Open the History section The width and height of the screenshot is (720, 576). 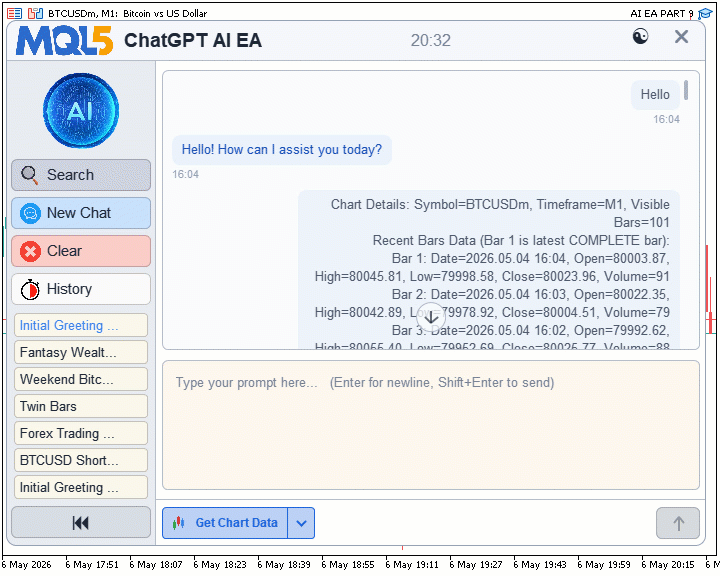(x=81, y=289)
